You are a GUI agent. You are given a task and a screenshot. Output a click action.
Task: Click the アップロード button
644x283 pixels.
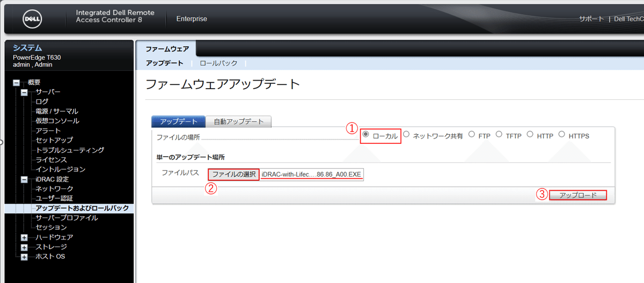point(578,195)
